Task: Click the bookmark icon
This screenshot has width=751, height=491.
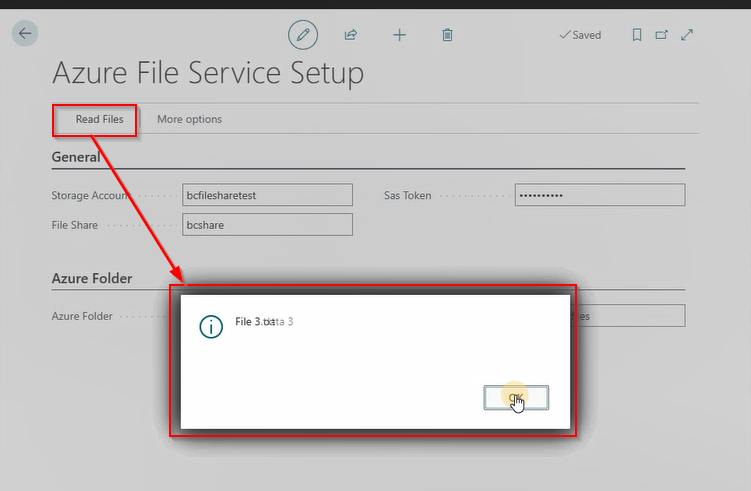Action: 637,34
